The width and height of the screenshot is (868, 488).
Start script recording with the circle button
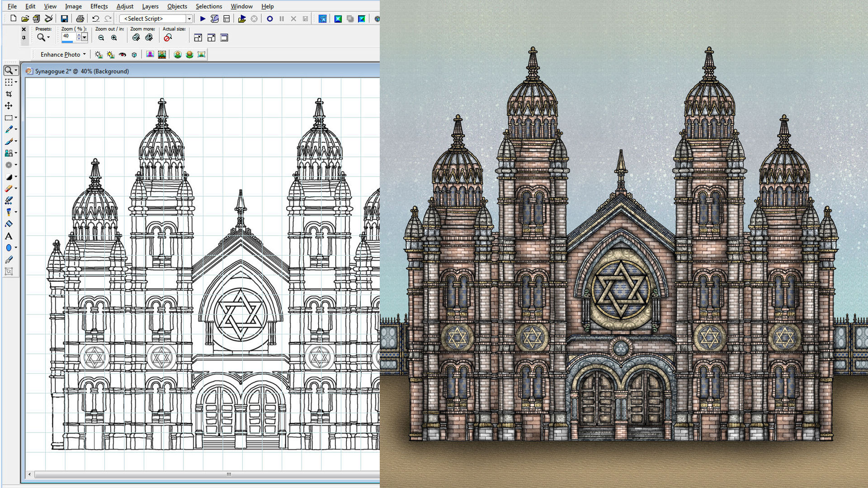point(270,19)
